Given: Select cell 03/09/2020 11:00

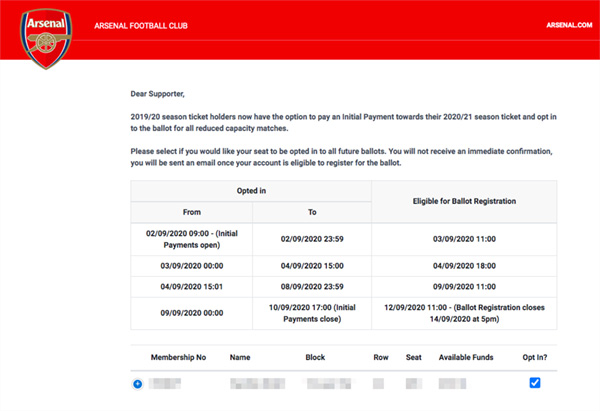Looking at the screenshot, I should click(464, 239).
